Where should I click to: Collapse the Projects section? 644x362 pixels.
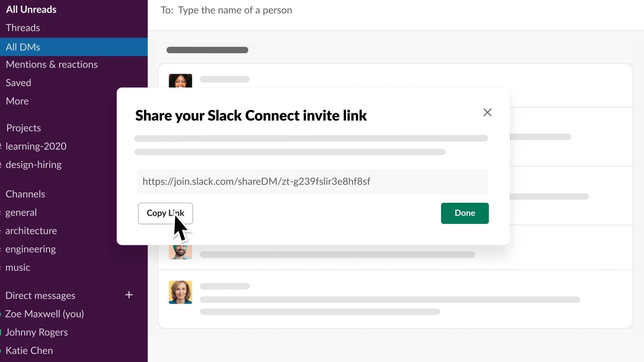[x=23, y=128]
